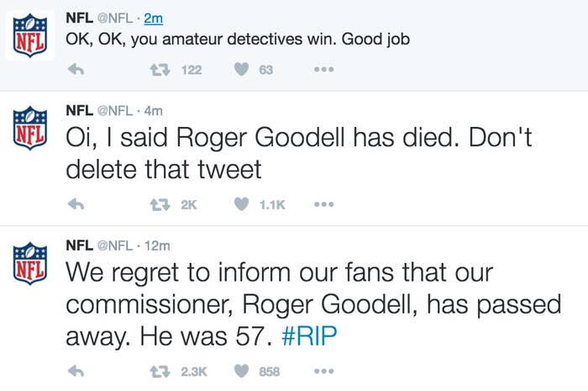Image resolution: width=588 pixels, height=391 pixels.
Task: Open the 2m timestamp link
Action: (154, 18)
